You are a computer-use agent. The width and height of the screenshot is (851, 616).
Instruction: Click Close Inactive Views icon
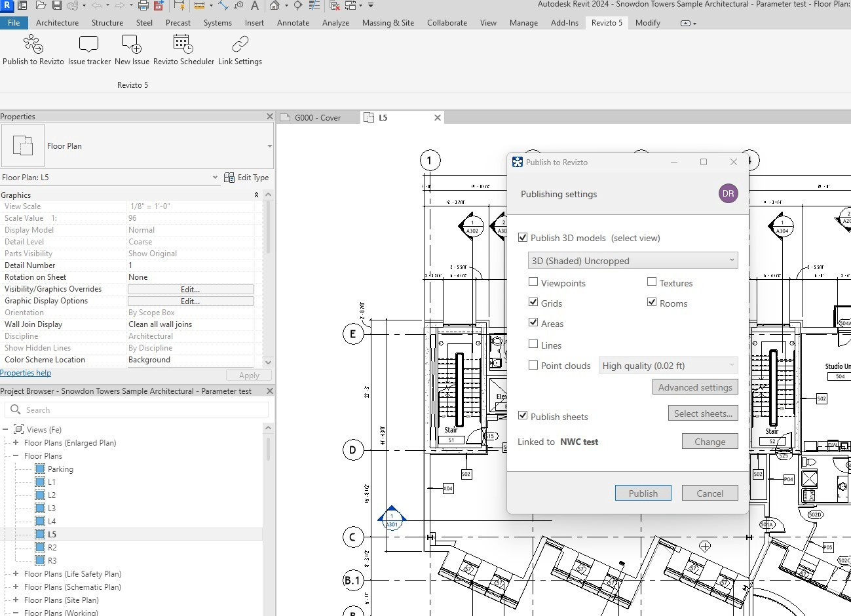click(x=335, y=5)
